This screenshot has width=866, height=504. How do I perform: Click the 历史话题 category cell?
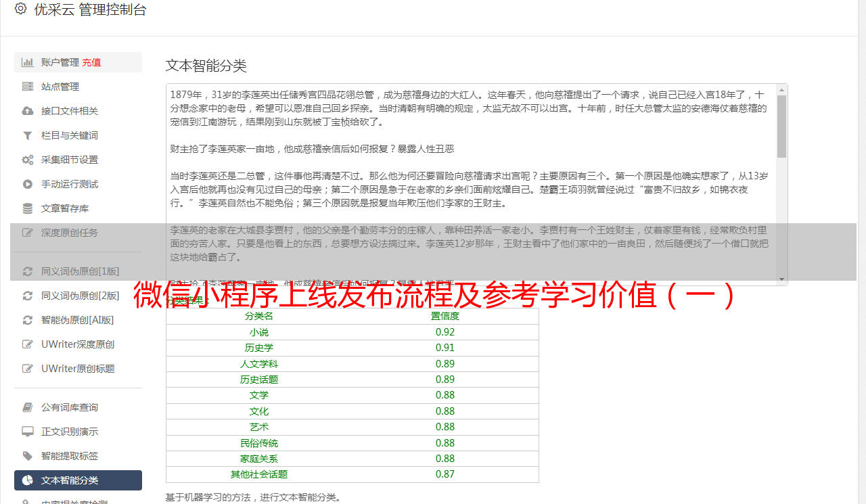coord(259,380)
